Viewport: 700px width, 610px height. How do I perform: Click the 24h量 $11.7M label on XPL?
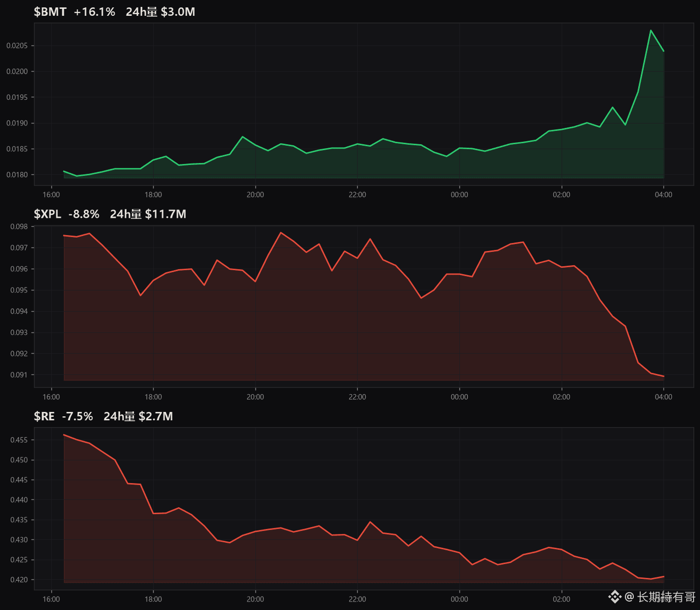(148, 214)
